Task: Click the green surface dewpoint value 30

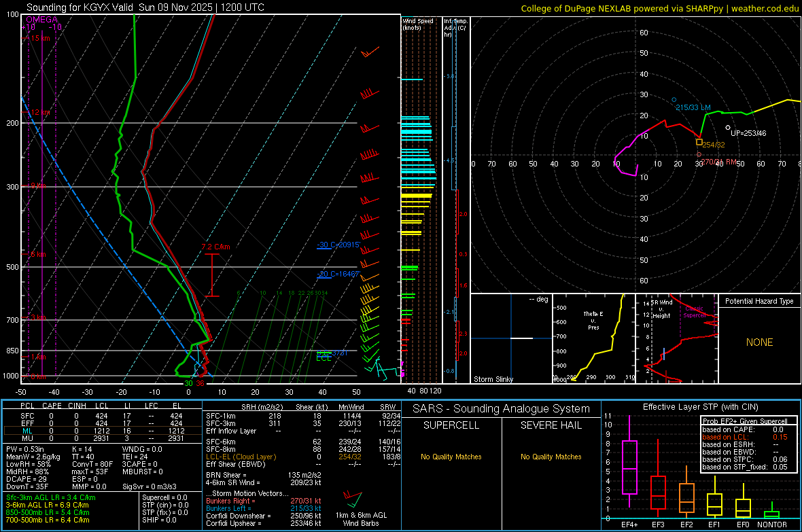Action: click(x=188, y=383)
